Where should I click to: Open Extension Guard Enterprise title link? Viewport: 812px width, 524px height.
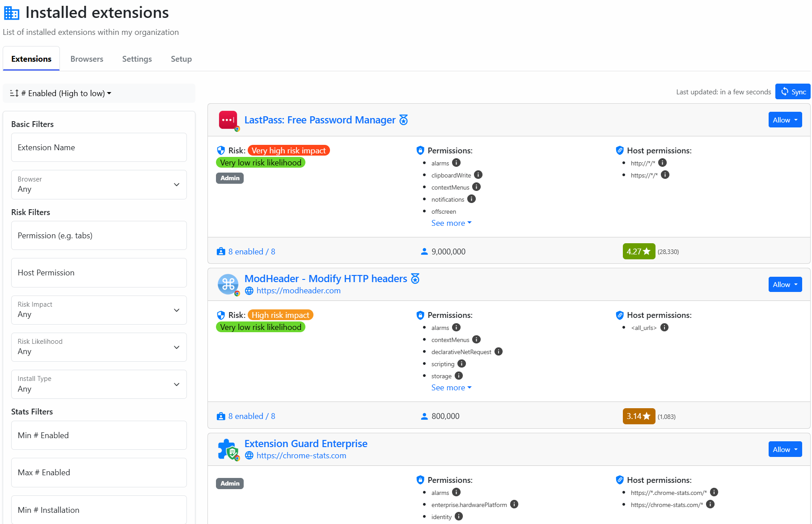[306, 444]
